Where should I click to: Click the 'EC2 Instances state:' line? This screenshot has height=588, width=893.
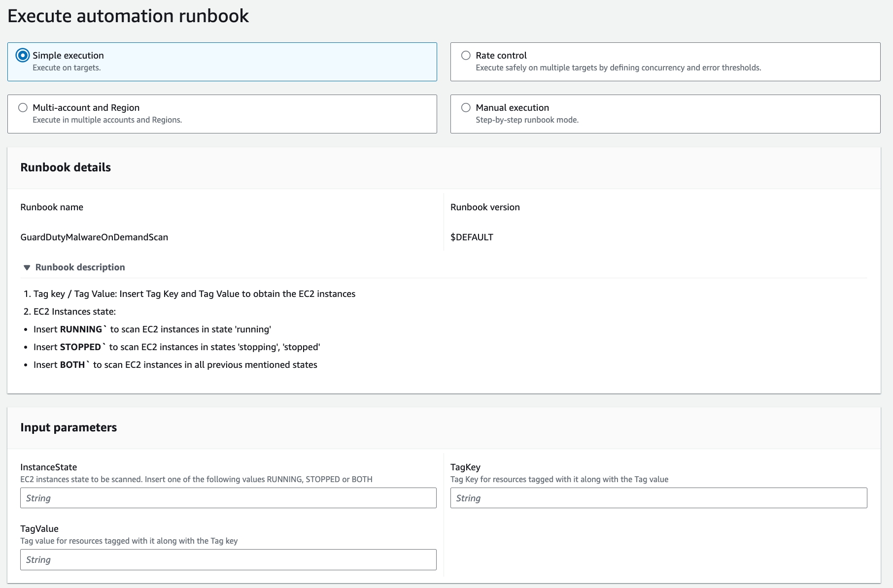pos(74,311)
